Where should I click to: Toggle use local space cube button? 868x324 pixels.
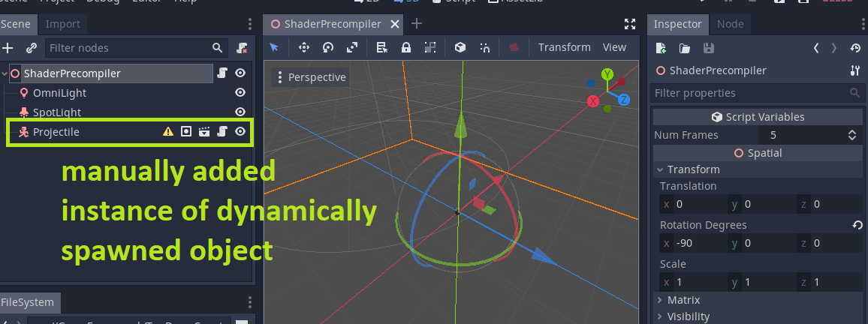click(x=460, y=47)
